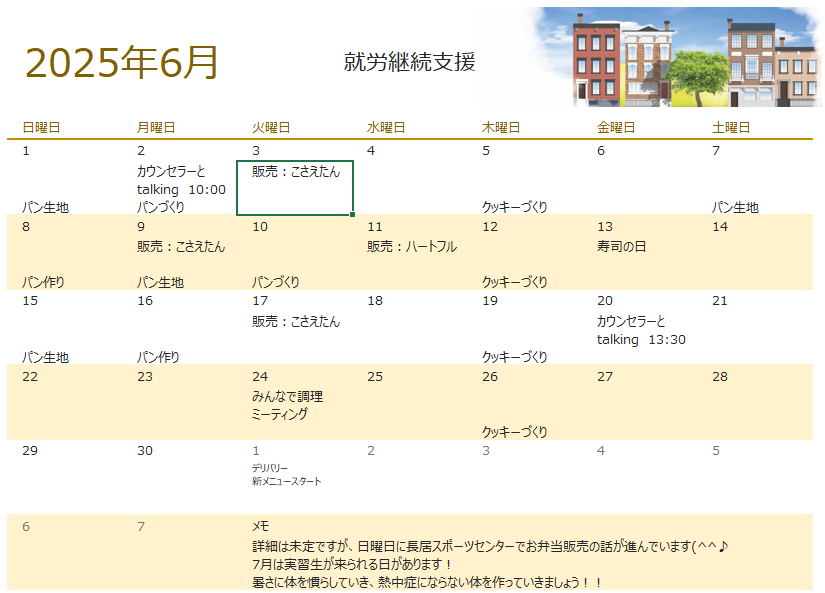This screenshot has width=825, height=593.
Task: Click the townhouse buildings illustration
Action: click(675, 57)
